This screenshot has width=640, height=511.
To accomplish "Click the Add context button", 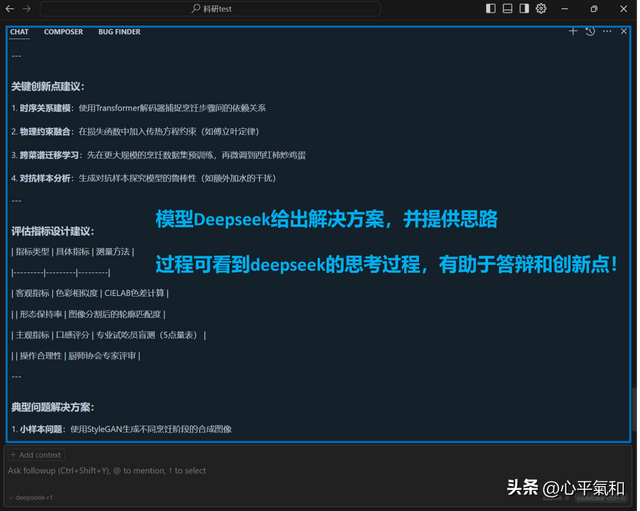I will pos(36,455).
